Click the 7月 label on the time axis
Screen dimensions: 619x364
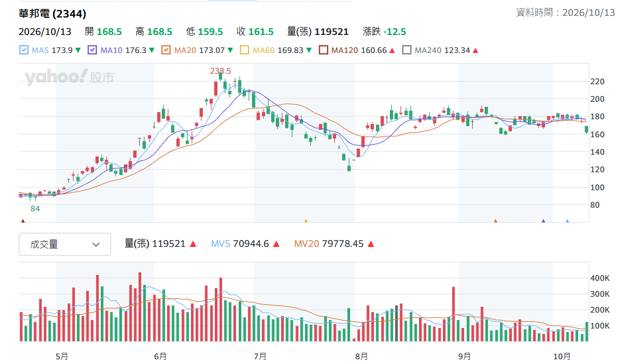[x=260, y=357]
